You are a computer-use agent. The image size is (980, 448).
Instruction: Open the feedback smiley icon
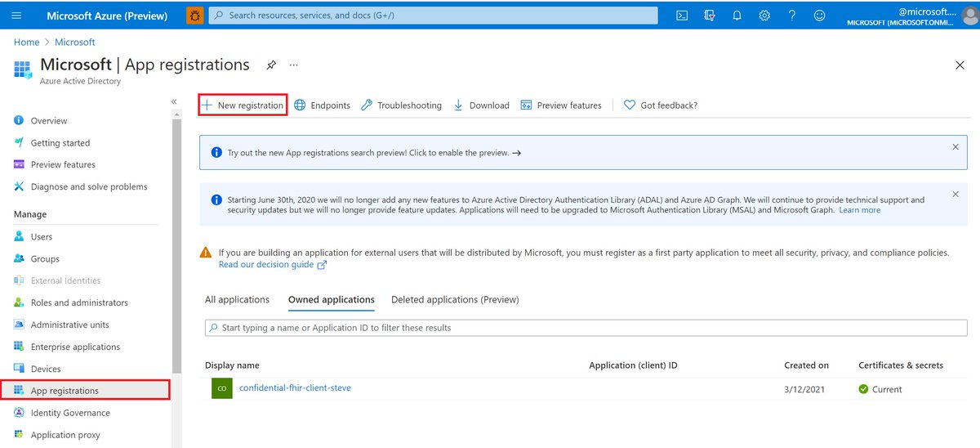819,16
